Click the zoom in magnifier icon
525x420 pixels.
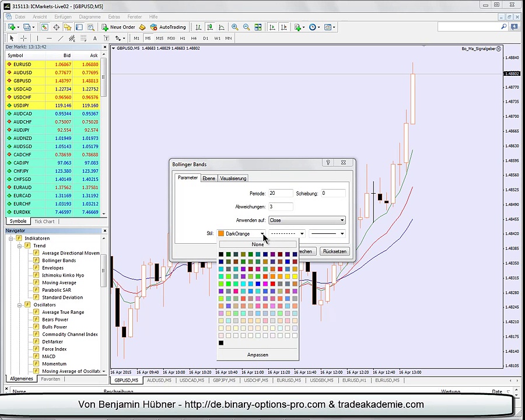pyautogui.click(x=235, y=27)
